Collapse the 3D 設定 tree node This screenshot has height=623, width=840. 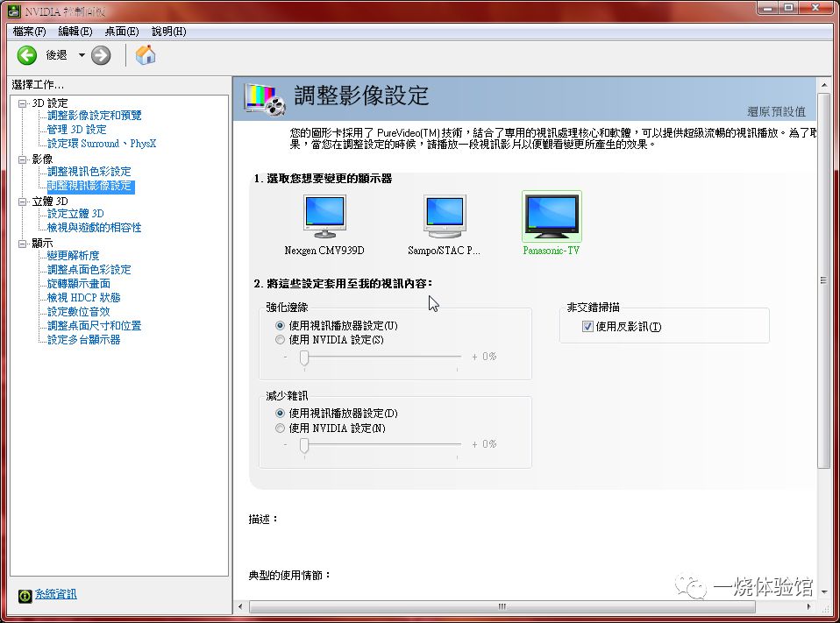coord(22,103)
